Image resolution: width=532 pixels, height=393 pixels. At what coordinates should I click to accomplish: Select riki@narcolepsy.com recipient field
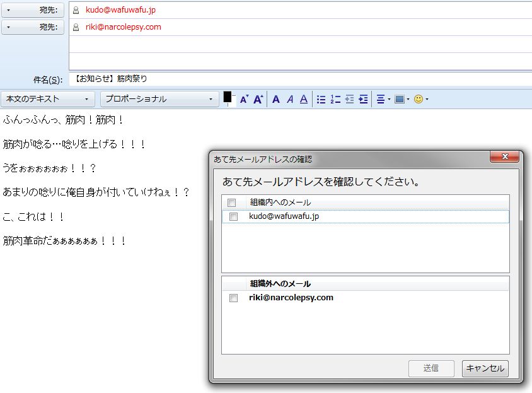[x=300, y=27]
